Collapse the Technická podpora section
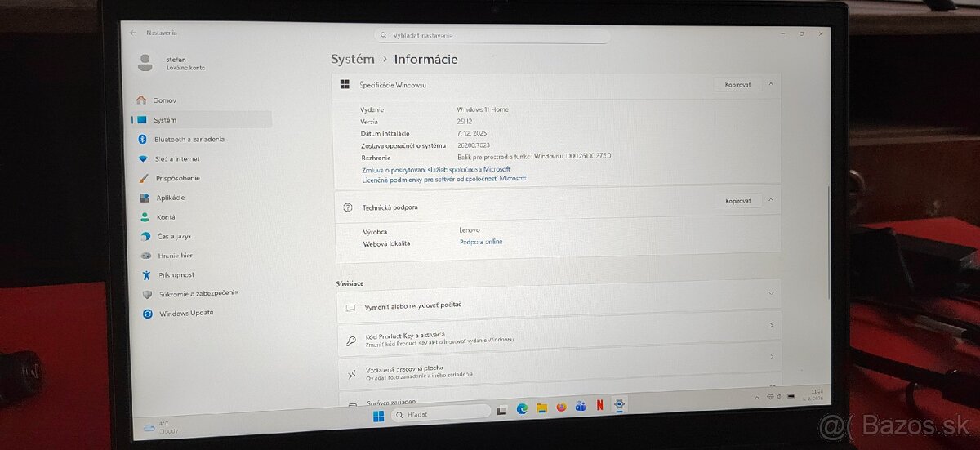 (x=771, y=200)
